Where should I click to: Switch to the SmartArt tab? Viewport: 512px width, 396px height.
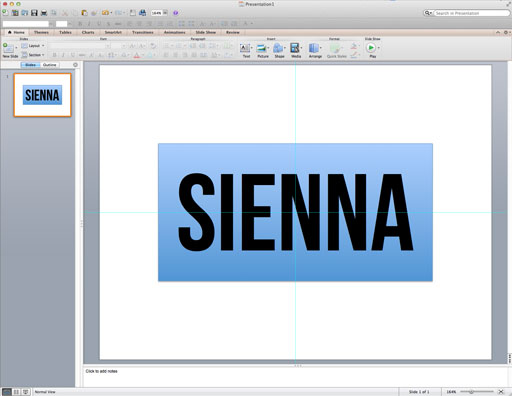click(113, 32)
